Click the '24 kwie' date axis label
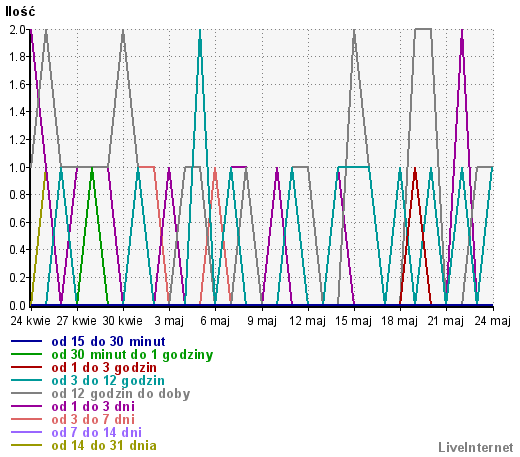Viewport: 520px width, 457px height. tap(30, 321)
